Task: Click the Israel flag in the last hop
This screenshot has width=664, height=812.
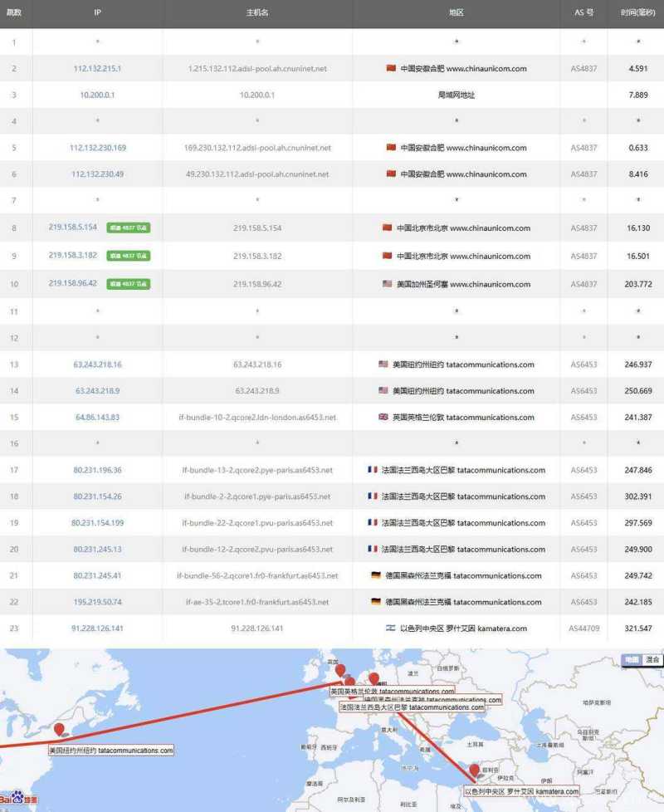Action: [388, 629]
